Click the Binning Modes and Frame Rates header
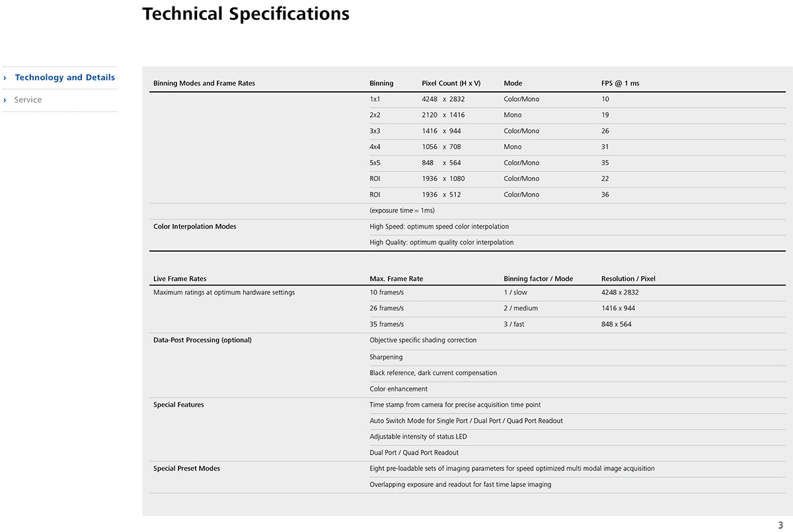 [204, 83]
